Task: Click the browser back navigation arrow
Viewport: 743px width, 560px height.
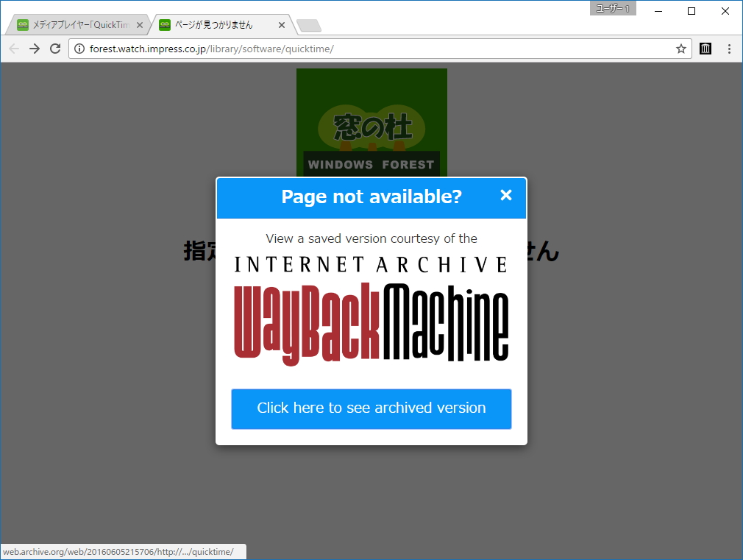Action: point(13,49)
